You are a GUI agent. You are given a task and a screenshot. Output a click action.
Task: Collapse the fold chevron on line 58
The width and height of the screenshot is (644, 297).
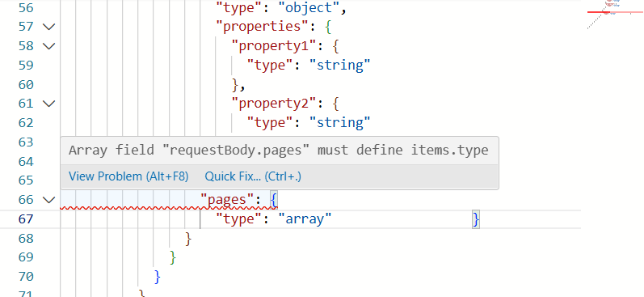(x=48, y=46)
